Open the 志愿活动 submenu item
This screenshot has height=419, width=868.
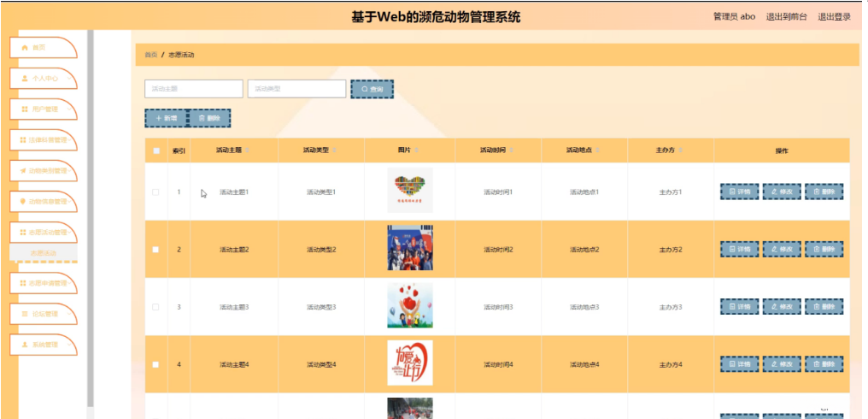pos(44,253)
